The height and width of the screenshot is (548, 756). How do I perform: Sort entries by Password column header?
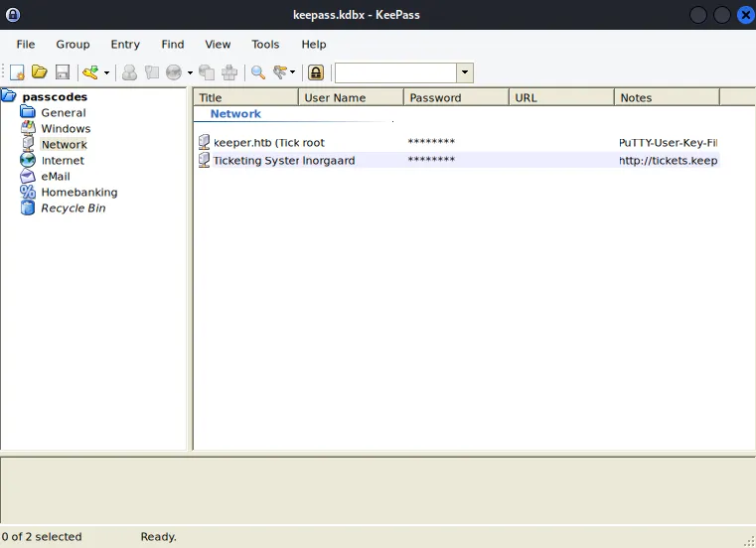point(457,98)
